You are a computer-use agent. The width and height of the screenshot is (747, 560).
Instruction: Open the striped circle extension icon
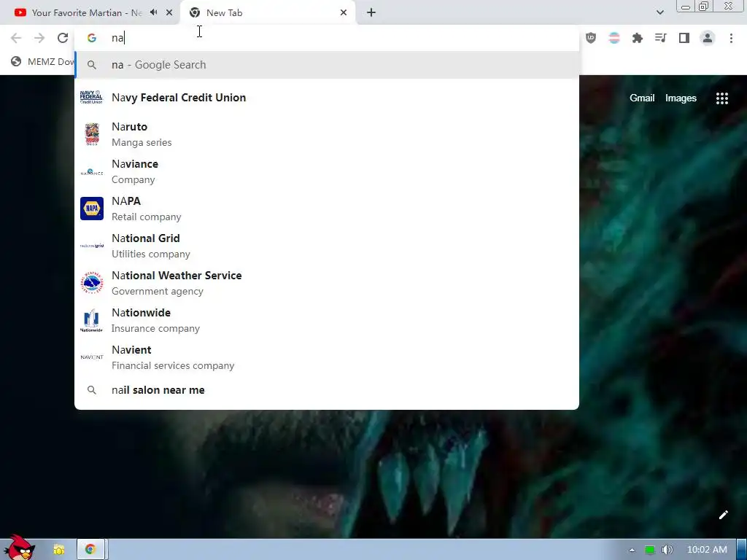pyautogui.click(x=614, y=38)
